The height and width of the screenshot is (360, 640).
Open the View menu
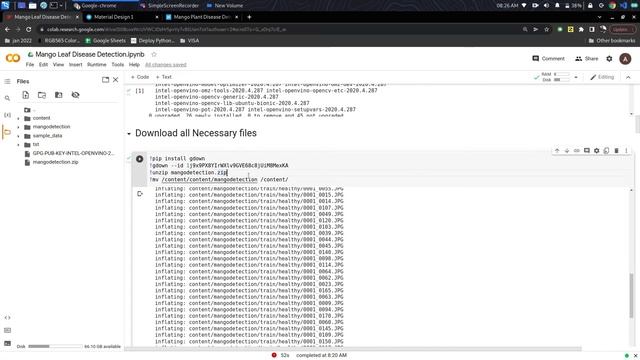[58, 64]
